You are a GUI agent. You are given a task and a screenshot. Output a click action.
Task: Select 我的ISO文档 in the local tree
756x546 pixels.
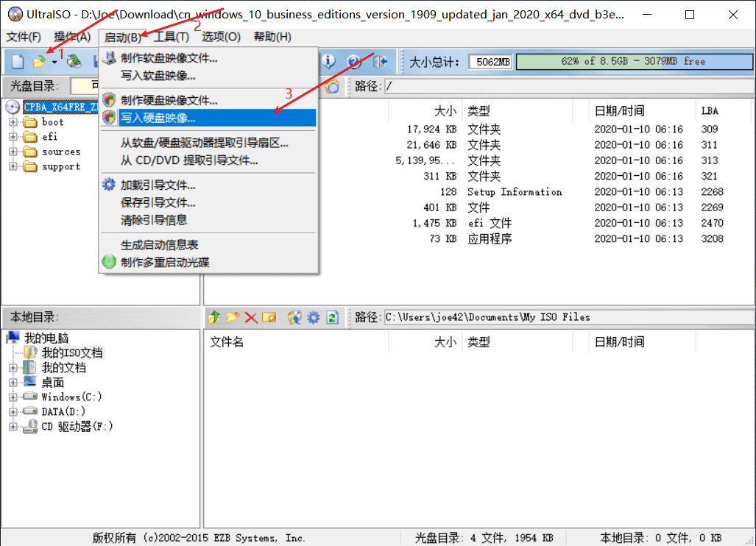click(x=72, y=352)
